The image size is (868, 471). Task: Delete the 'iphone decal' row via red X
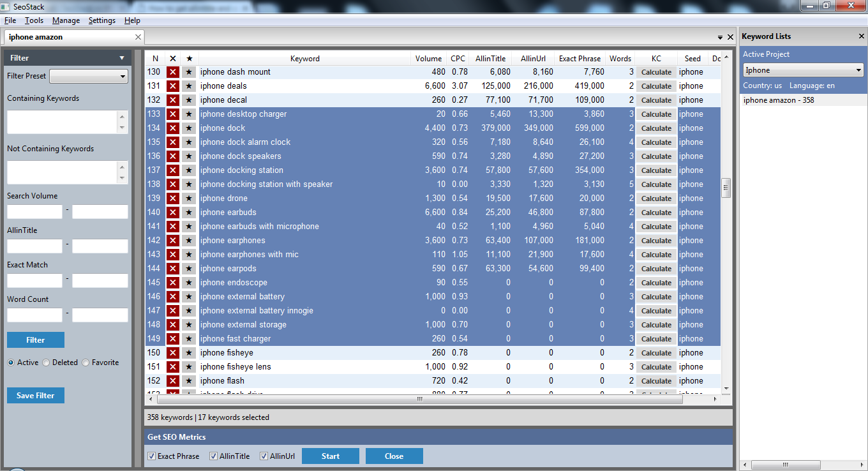click(x=172, y=100)
